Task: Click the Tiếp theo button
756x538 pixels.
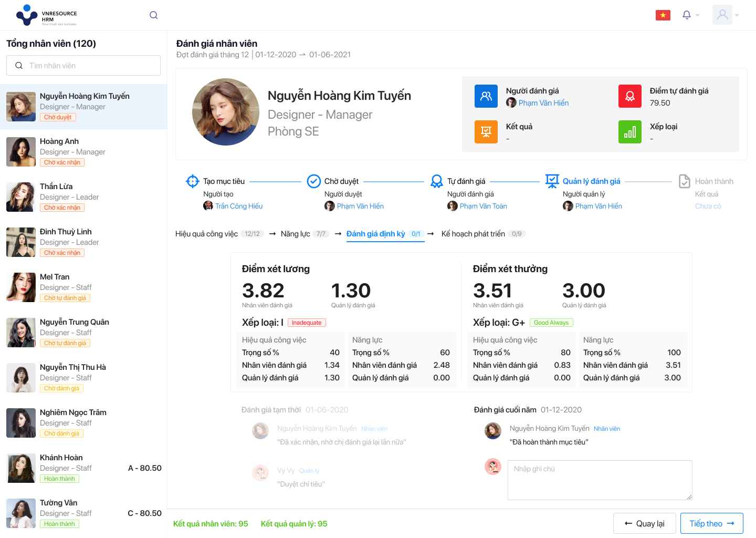Action: (711, 523)
